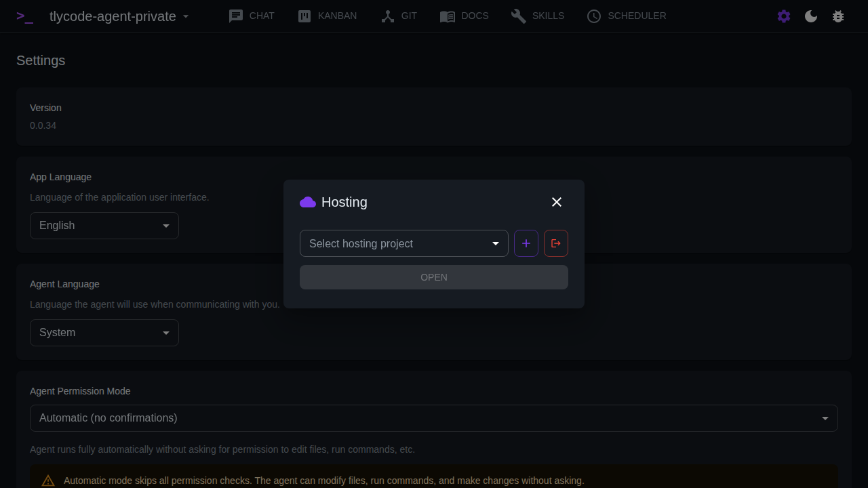The image size is (868, 488).
Task: Go to the Git tab
Action: [399, 16]
